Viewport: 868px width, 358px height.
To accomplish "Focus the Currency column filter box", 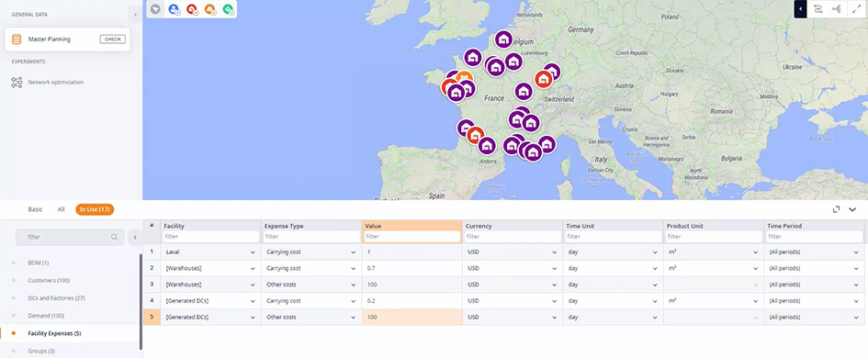I will 513,236.
